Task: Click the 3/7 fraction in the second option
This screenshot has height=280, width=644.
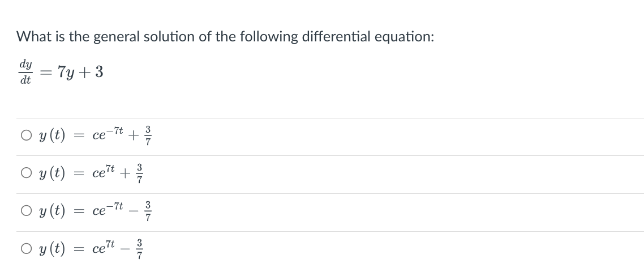Action: [139, 173]
